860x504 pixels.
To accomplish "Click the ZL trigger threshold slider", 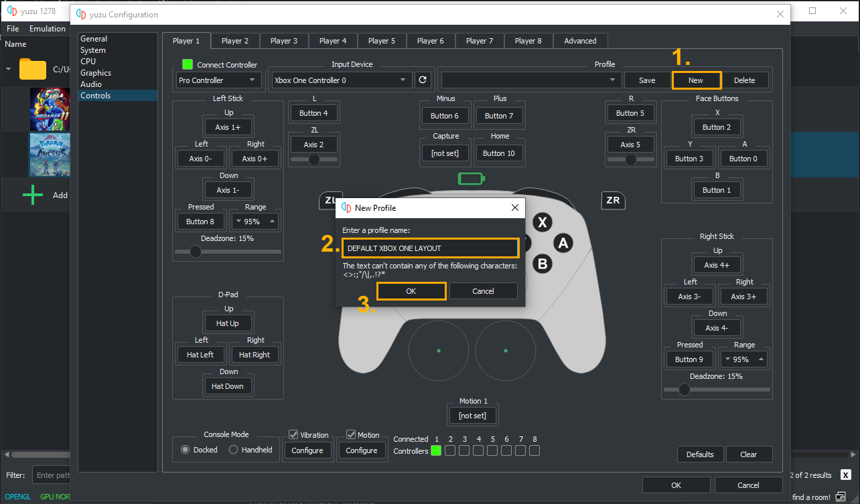I will point(313,159).
